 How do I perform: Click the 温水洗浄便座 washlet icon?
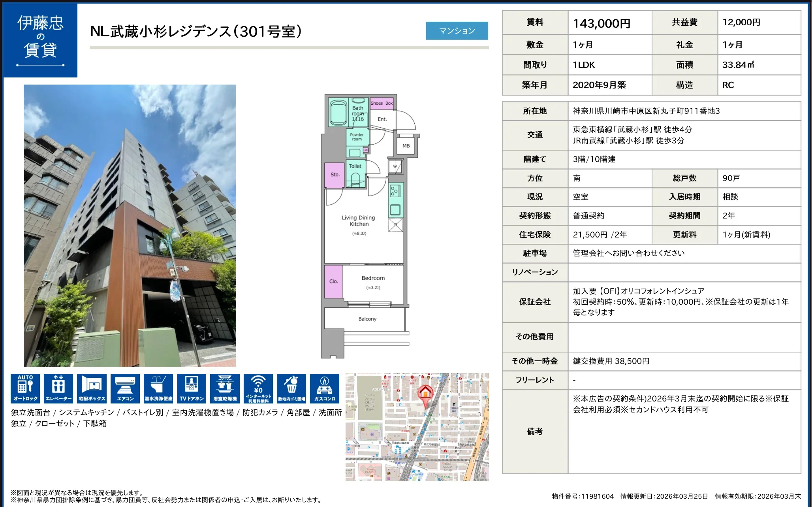coord(158,388)
